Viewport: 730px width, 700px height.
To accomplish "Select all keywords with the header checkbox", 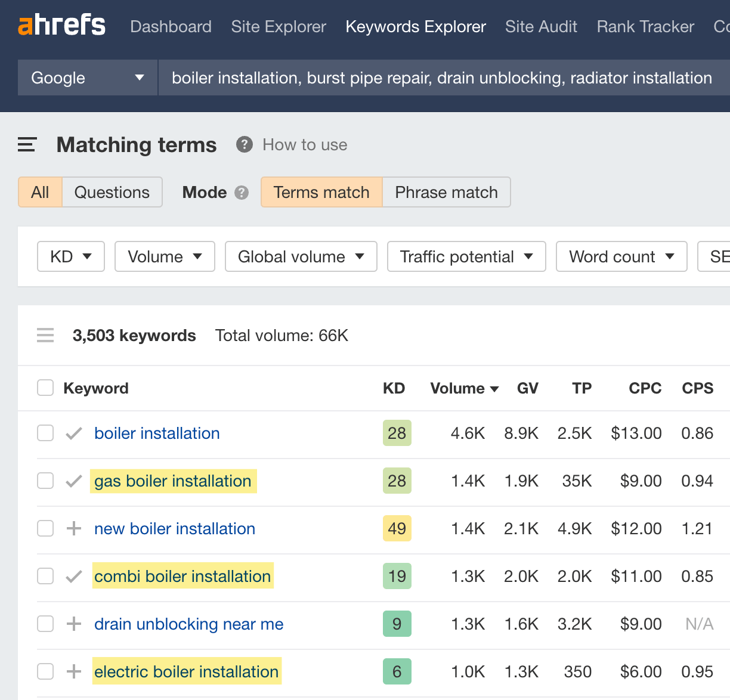I will (45, 388).
